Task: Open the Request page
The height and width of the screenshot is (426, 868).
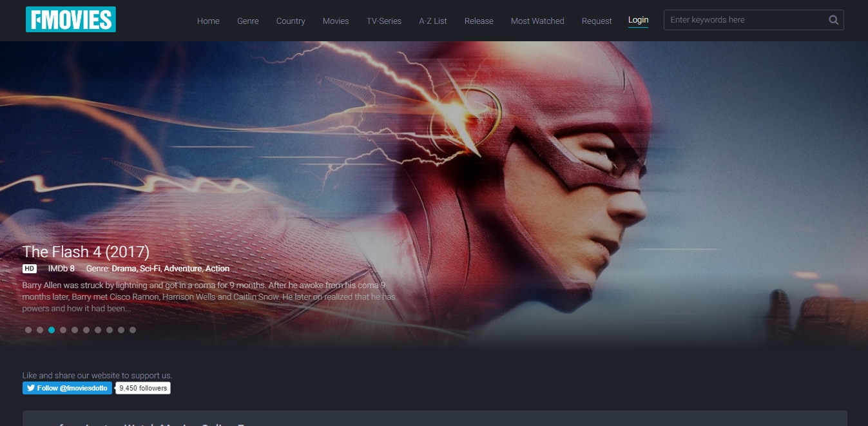Action: (x=597, y=21)
